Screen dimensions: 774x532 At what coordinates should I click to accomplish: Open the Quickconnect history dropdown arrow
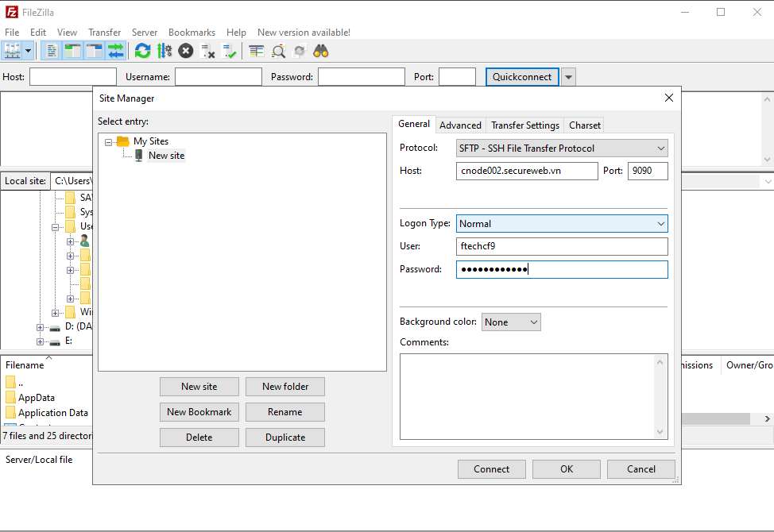point(569,77)
